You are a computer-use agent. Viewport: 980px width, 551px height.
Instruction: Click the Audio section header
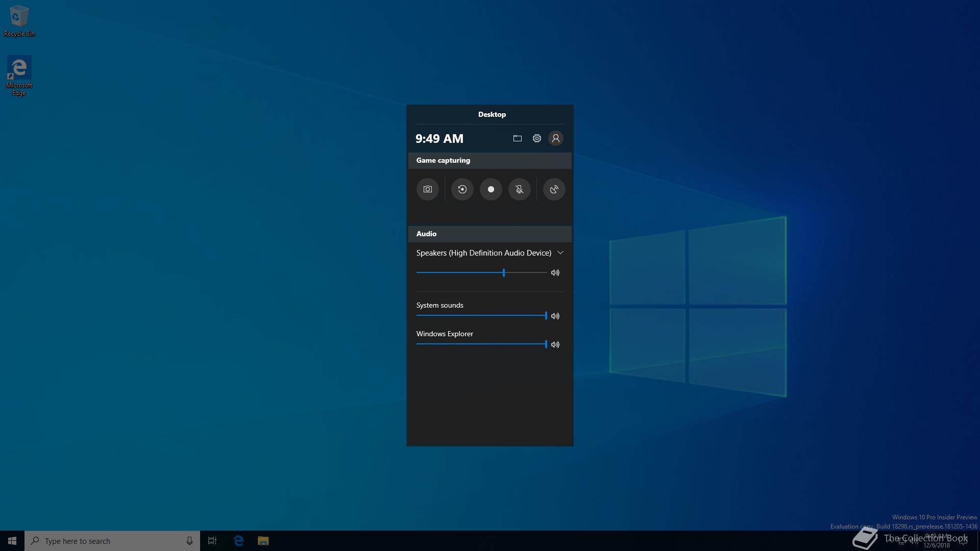coord(489,234)
